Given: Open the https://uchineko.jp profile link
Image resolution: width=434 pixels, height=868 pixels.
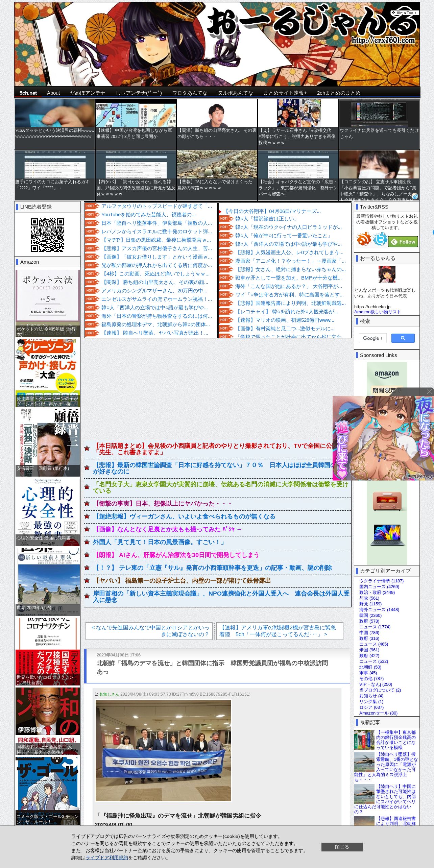Looking at the screenshot, I should point(372,307).
